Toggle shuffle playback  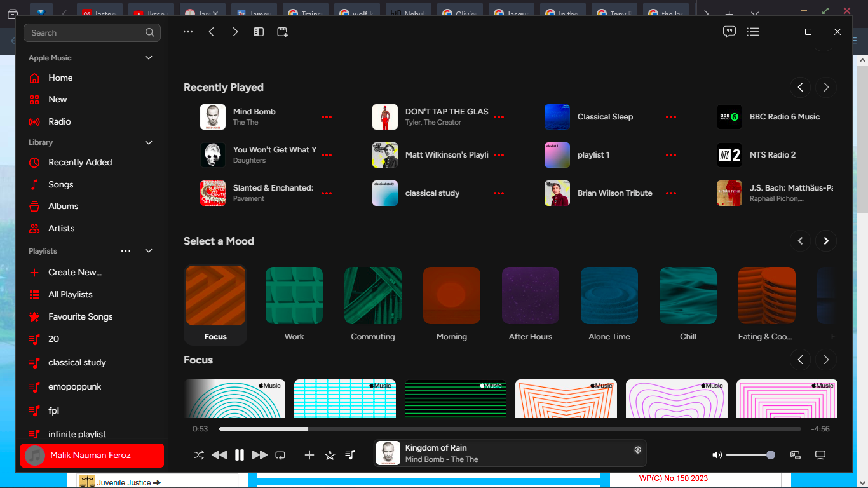[199, 455]
